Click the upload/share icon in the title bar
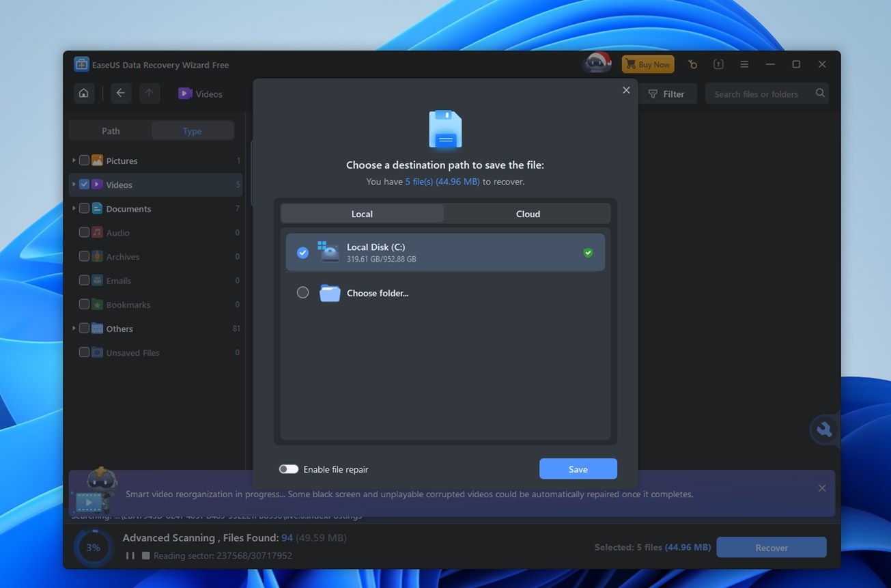Viewport: 891px width, 588px height. coord(718,64)
